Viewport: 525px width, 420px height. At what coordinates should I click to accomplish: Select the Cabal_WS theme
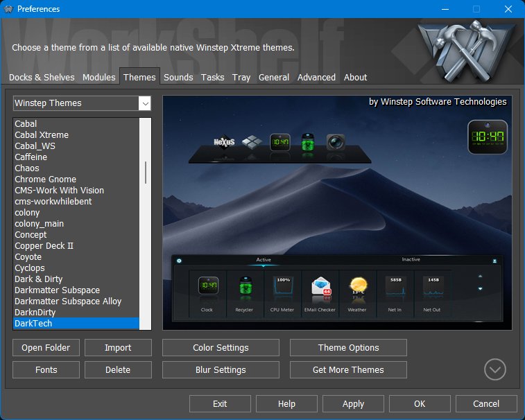coord(76,146)
